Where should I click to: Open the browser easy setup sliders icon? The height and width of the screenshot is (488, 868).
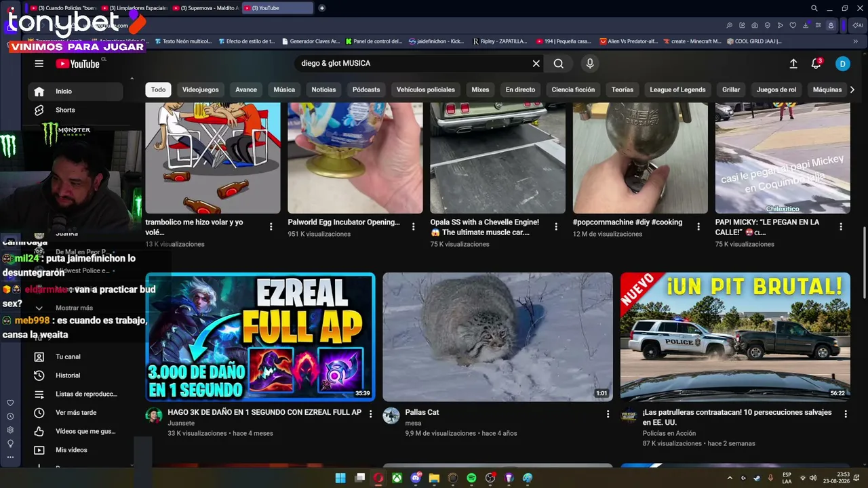[818, 25]
